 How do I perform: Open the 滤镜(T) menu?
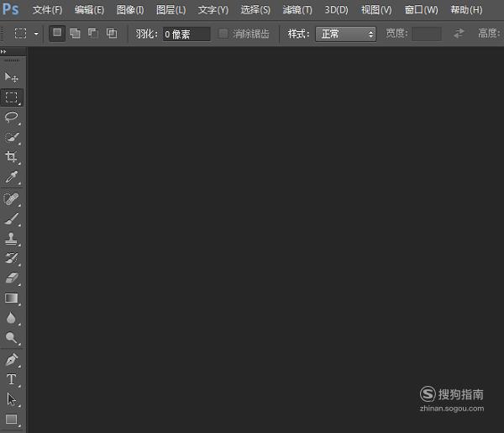coord(297,10)
